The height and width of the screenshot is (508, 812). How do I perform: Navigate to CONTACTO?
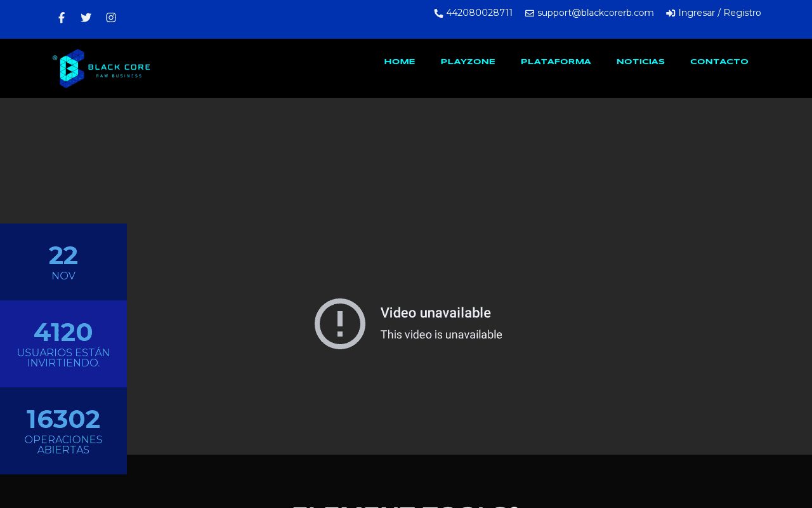tap(719, 62)
